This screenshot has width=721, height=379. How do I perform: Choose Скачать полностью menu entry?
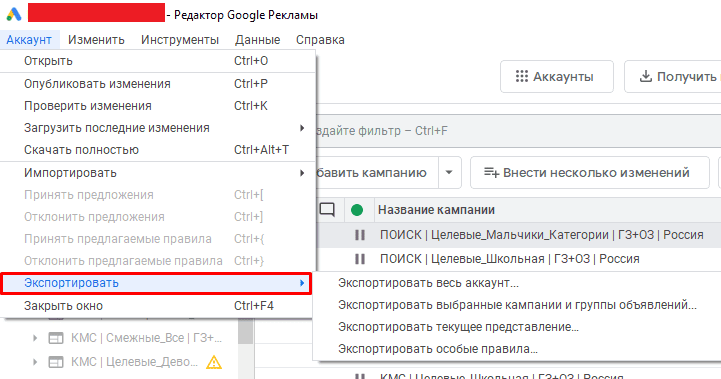point(158,150)
